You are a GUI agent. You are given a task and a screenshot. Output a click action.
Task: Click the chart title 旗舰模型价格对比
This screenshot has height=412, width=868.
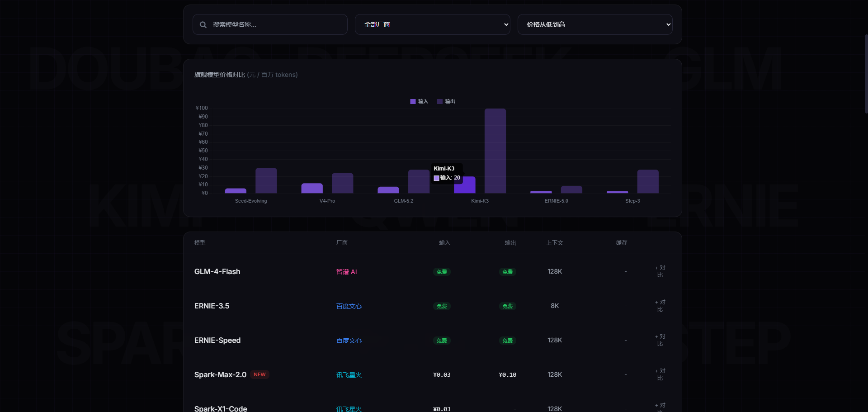click(220, 75)
